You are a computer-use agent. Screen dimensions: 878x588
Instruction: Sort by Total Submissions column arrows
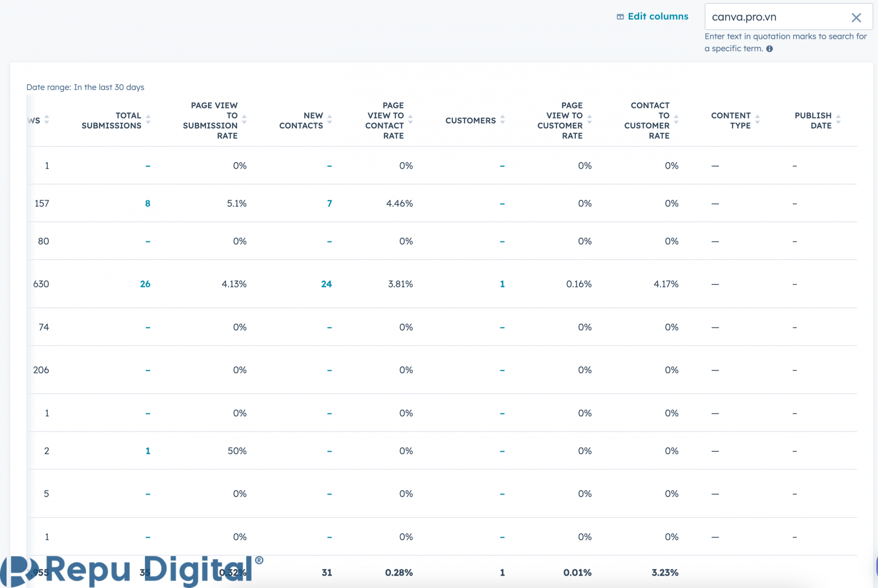click(x=148, y=120)
